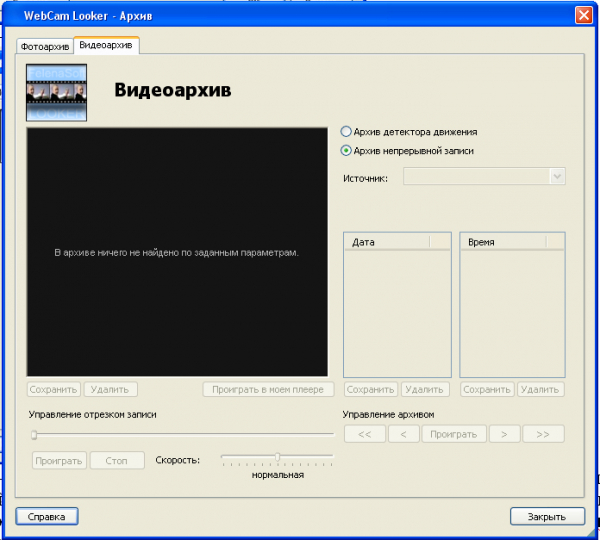600x540 pixels.
Task: Close the WebCam Looker Архив window
Action: tap(584, 15)
